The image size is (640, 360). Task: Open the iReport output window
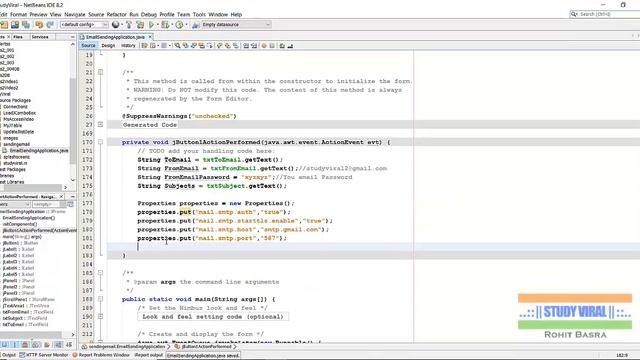(149, 355)
